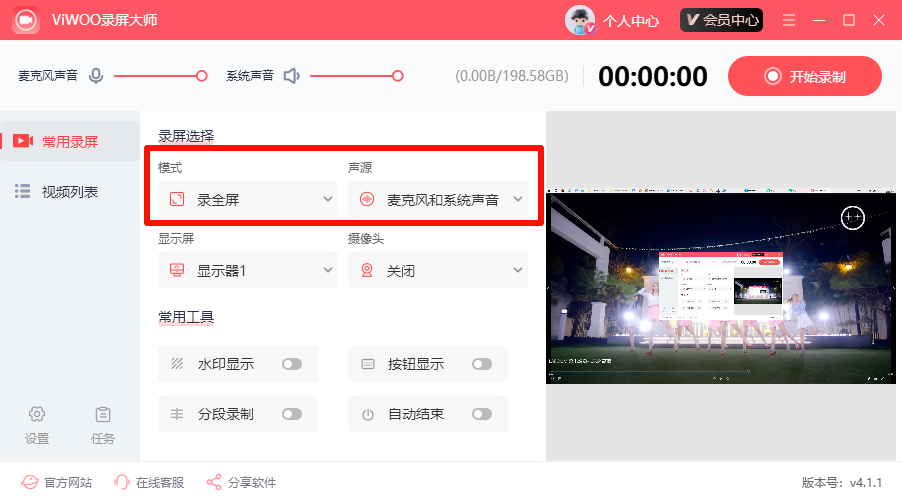Open the hamburger menu icon

[789, 20]
